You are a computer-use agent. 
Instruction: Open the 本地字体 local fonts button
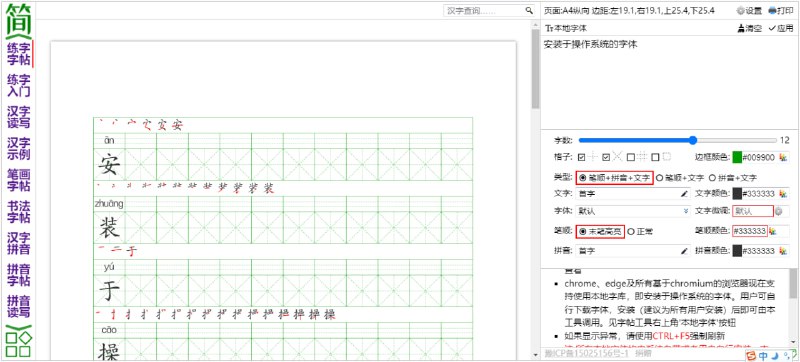(566, 29)
